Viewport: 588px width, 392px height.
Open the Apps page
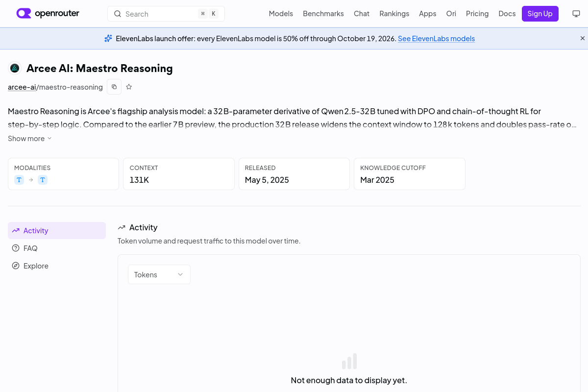point(428,14)
